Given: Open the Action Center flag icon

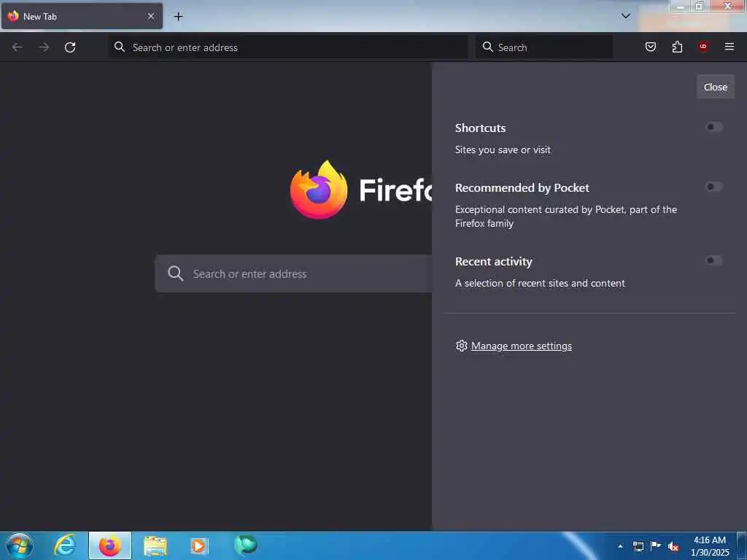Looking at the screenshot, I should point(656,546).
